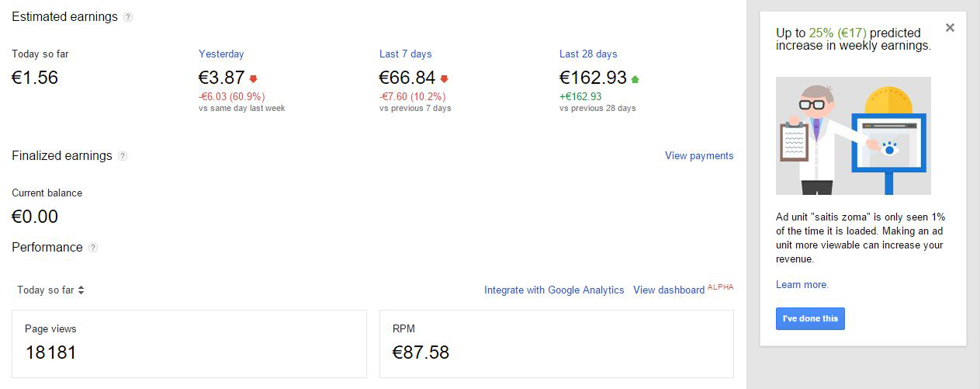Select the RPM metric card
The image size is (980, 389).
(x=556, y=343)
